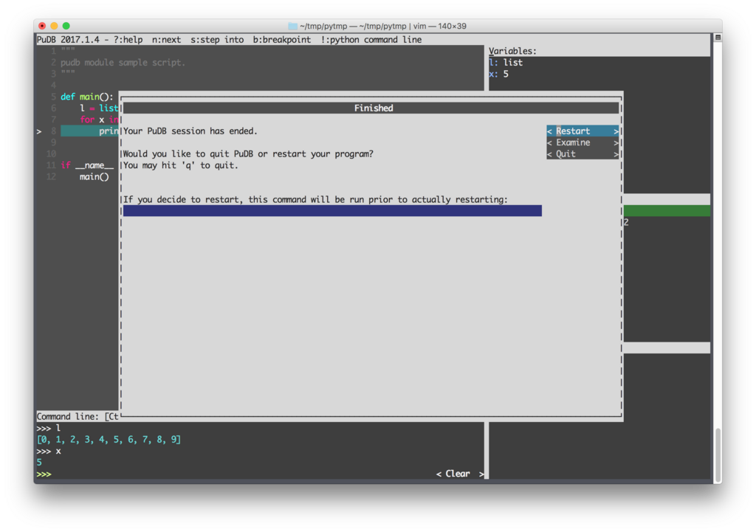The image size is (756, 532).
Task: Click the folder icon in window title
Action: 292,26
